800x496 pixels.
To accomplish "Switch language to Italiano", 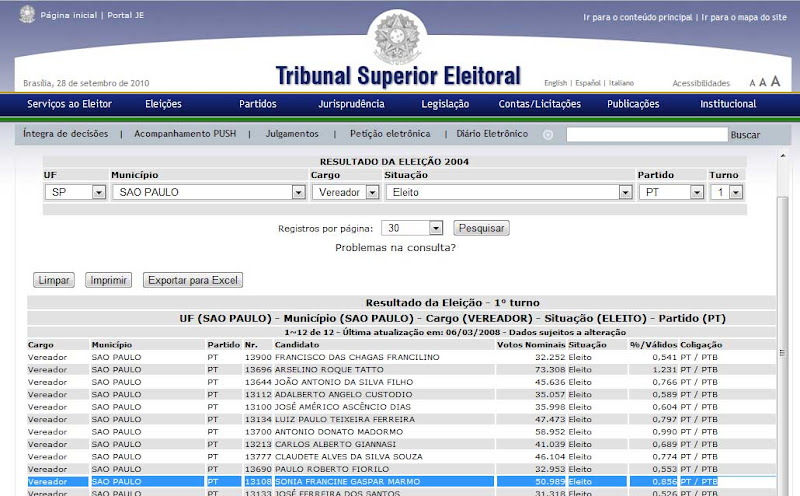I will coord(621,83).
